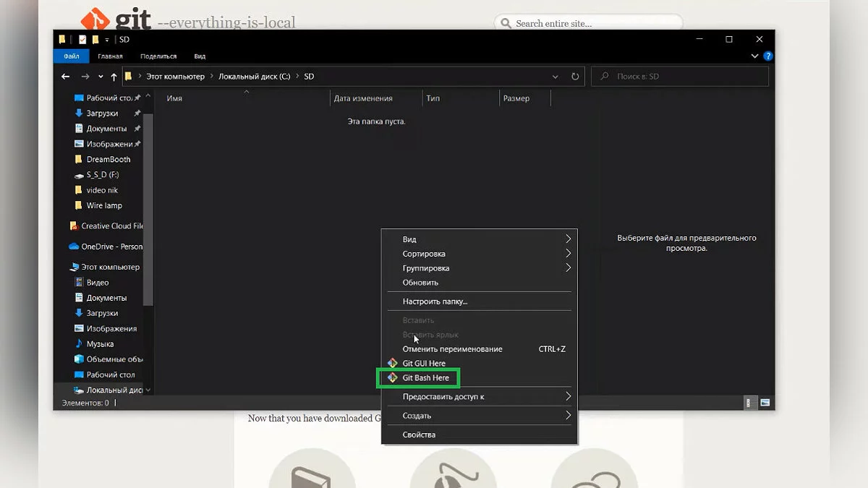This screenshot has height=488, width=868.
Task: Expand the ribbon with chevron
Action: coord(755,56)
